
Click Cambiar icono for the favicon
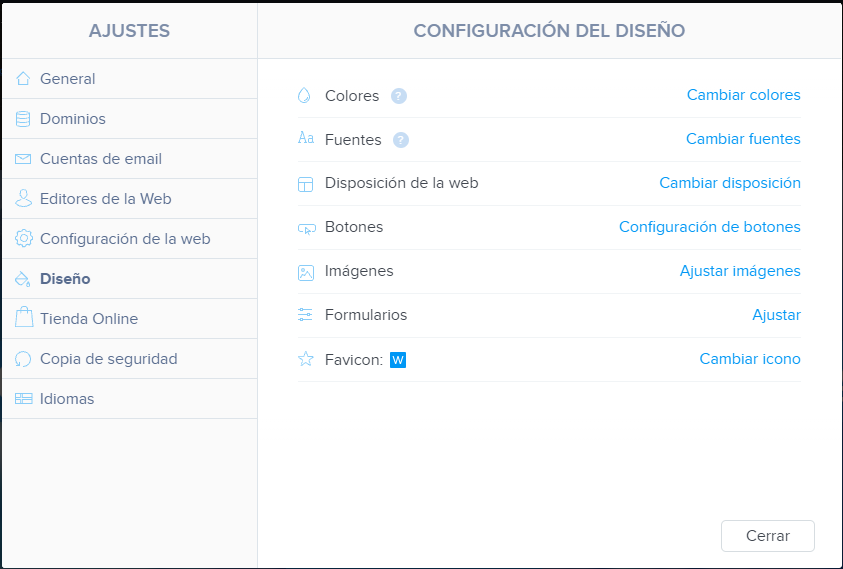point(750,359)
